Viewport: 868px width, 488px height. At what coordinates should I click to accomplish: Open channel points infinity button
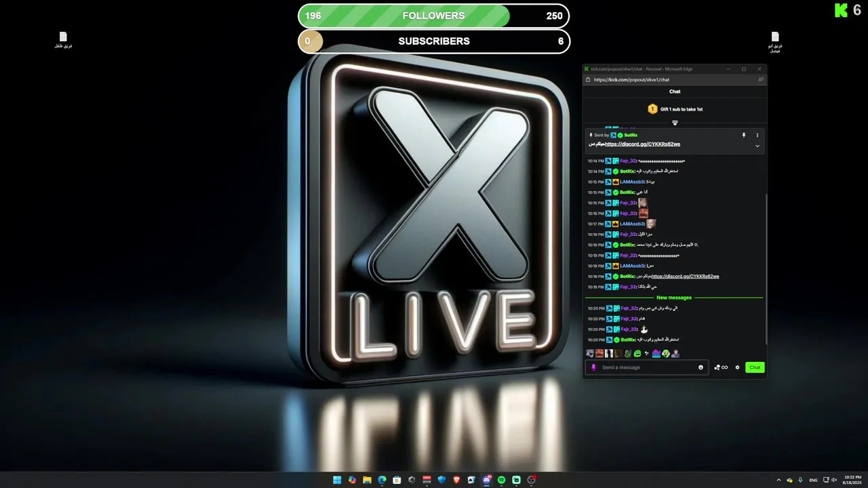coord(721,367)
